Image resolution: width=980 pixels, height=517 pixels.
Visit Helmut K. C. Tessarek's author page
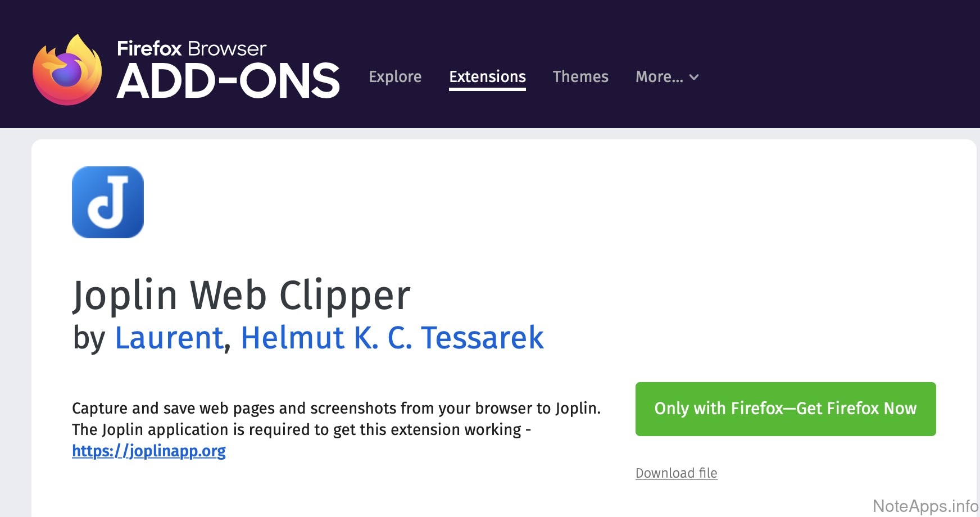click(x=392, y=338)
